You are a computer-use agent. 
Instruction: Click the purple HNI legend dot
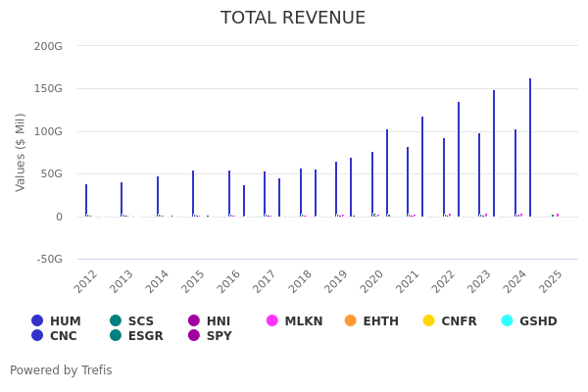click(x=194, y=320)
